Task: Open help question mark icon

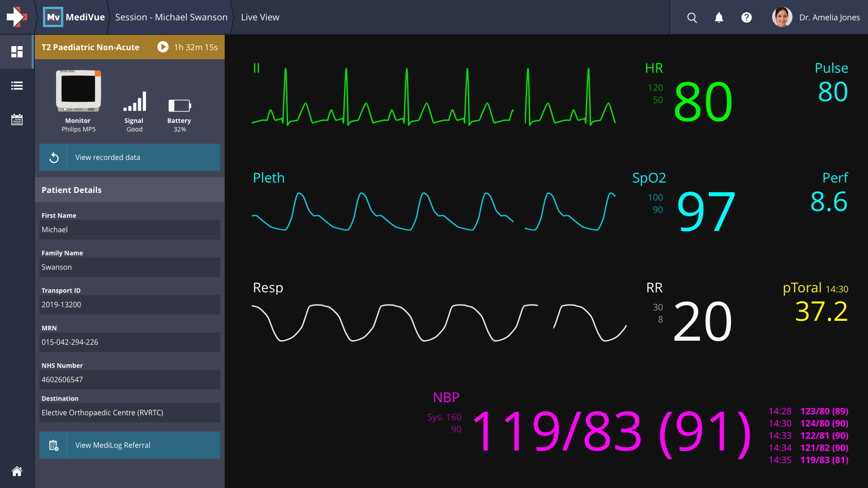Action: (x=746, y=18)
